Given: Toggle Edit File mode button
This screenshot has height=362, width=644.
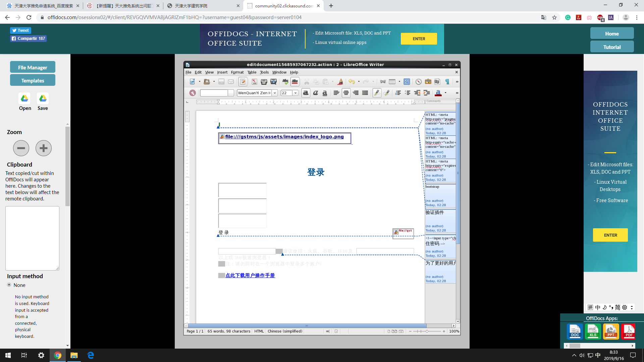Looking at the screenshot, I should [x=243, y=82].
